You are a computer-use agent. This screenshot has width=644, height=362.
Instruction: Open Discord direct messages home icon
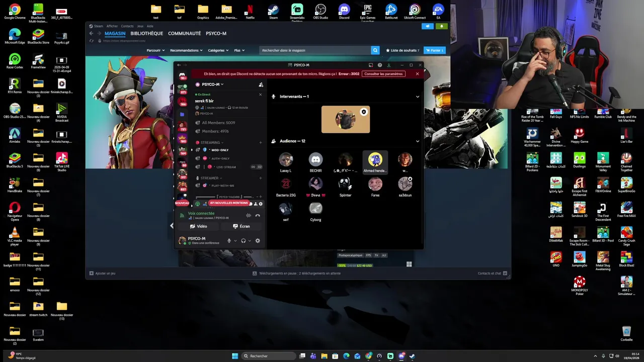182,75
